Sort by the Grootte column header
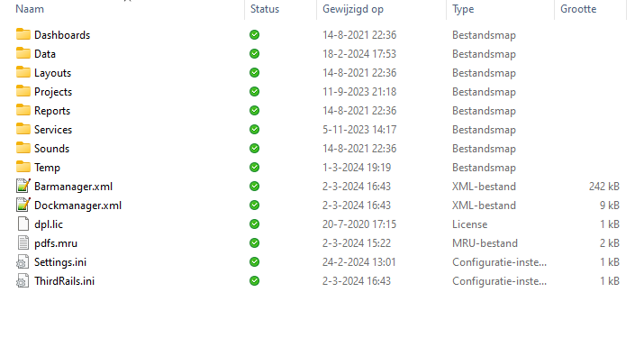This screenshot has height=338, width=644. point(578,9)
